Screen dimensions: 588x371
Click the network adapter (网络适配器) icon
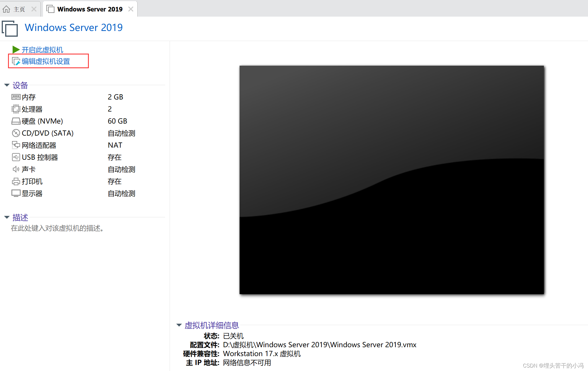16,145
